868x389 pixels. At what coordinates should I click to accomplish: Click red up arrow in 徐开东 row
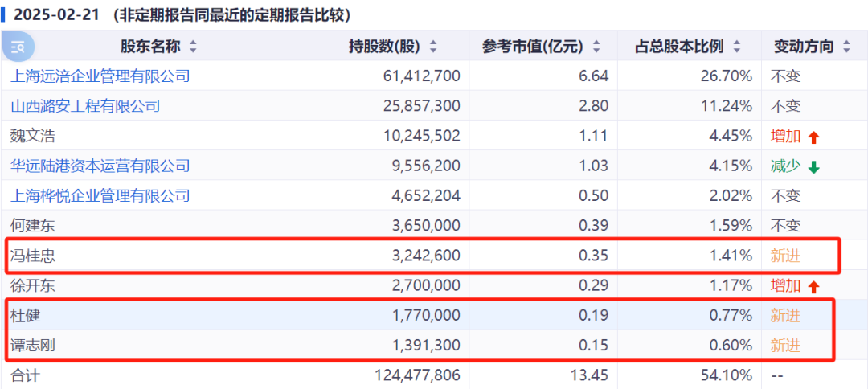(x=813, y=287)
